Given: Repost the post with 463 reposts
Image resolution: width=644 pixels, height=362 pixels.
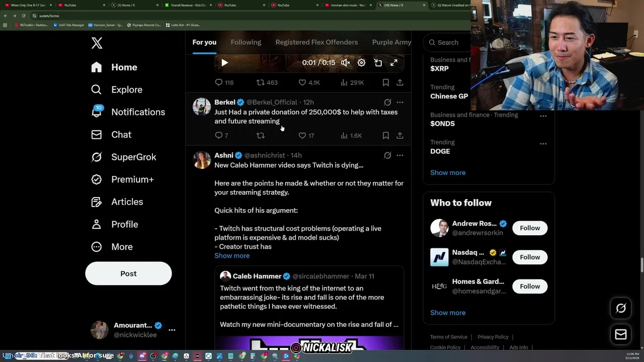Looking at the screenshot, I should coord(267,82).
